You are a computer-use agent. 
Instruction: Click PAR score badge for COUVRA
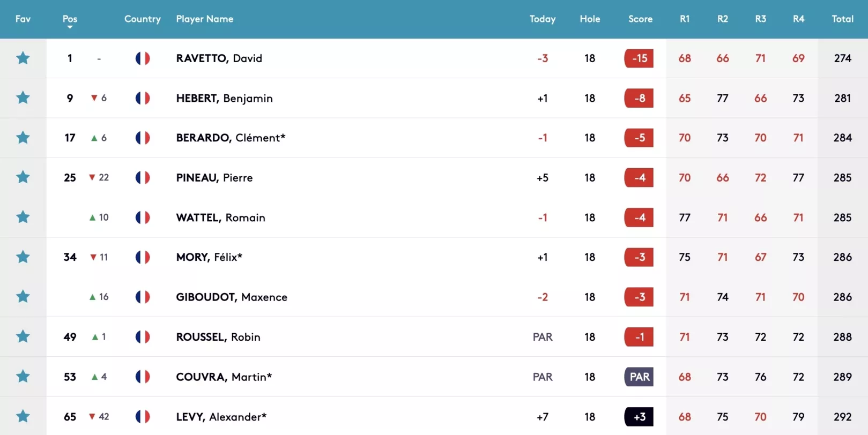(x=639, y=377)
